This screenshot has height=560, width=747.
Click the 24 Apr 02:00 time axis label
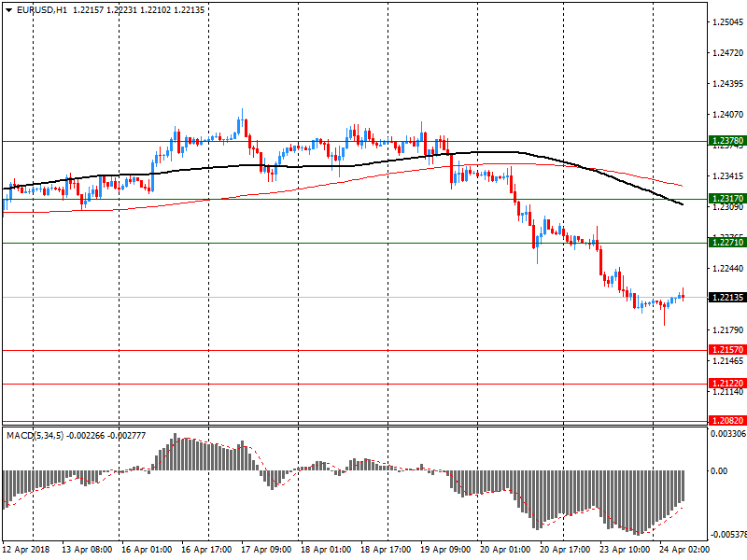(x=684, y=550)
